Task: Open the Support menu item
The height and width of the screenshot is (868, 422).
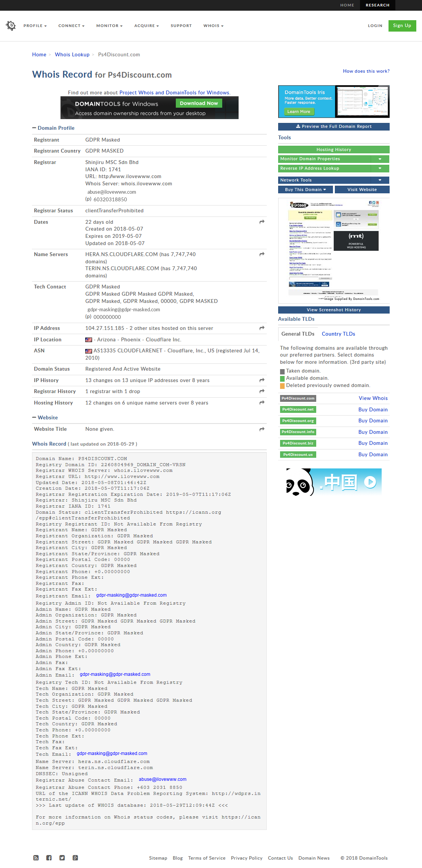Action: click(181, 26)
